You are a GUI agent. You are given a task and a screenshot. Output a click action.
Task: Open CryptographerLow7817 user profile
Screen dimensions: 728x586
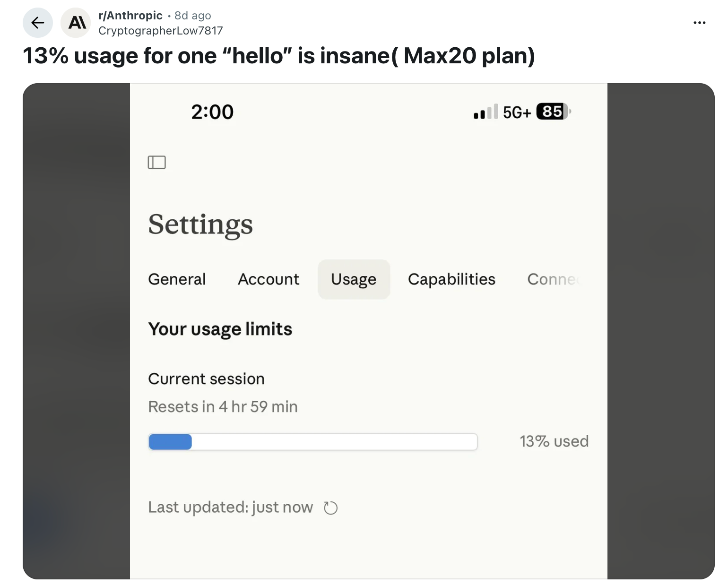pyautogui.click(x=160, y=31)
